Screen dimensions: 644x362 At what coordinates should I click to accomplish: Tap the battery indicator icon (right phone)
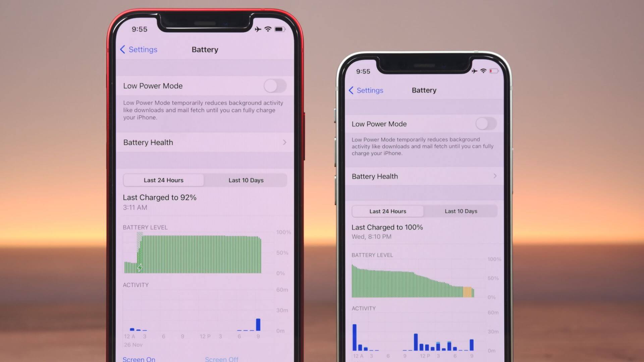(x=494, y=71)
